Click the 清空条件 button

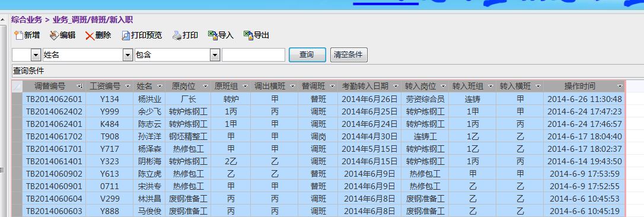[349, 55]
